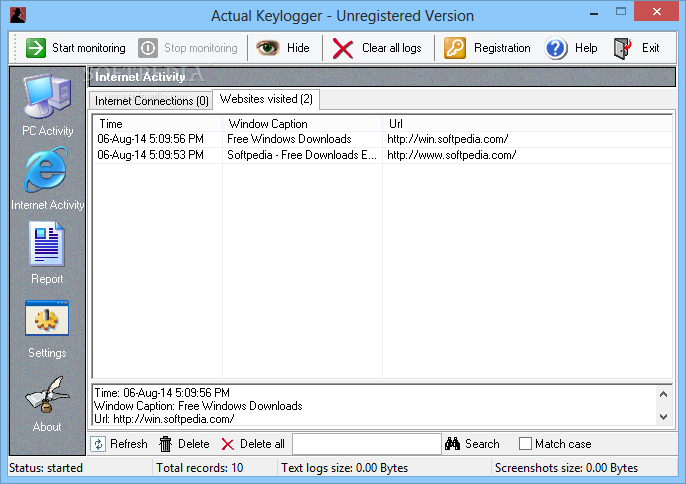The height and width of the screenshot is (484, 686).
Task: Click the eye Hide icon
Action: [x=267, y=48]
